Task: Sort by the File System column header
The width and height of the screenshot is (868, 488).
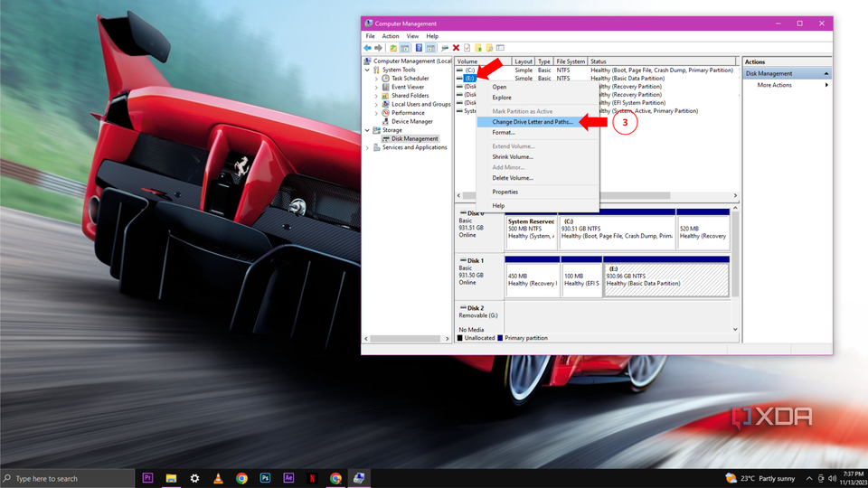Action: [571, 61]
